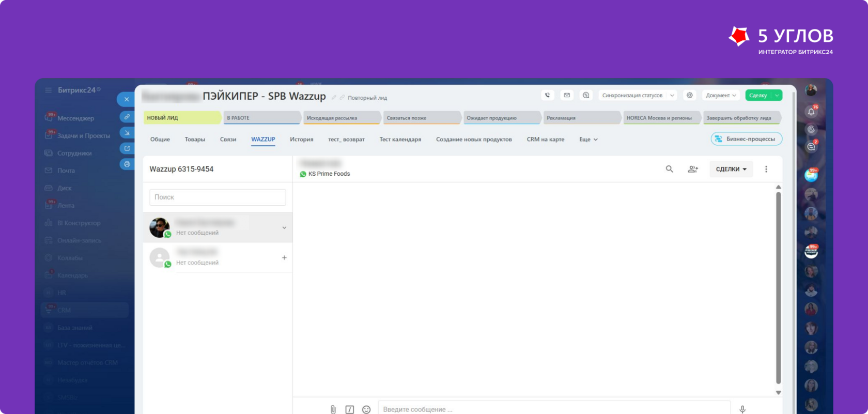Image resolution: width=868 pixels, height=414 pixels.
Task: Open the three-dot chat options menu
Action: click(x=766, y=169)
